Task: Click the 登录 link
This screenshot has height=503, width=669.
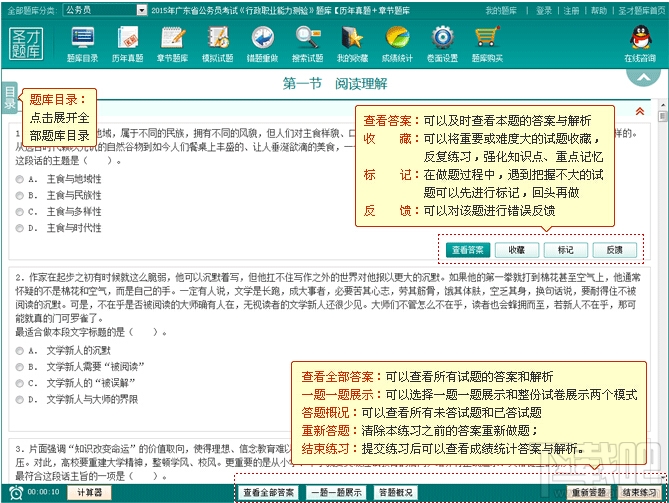Action: pos(544,11)
